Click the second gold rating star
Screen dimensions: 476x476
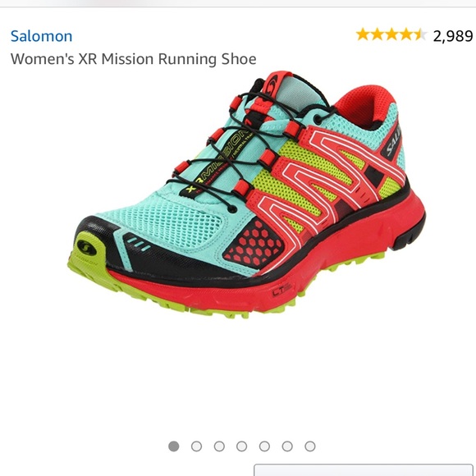tap(378, 34)
